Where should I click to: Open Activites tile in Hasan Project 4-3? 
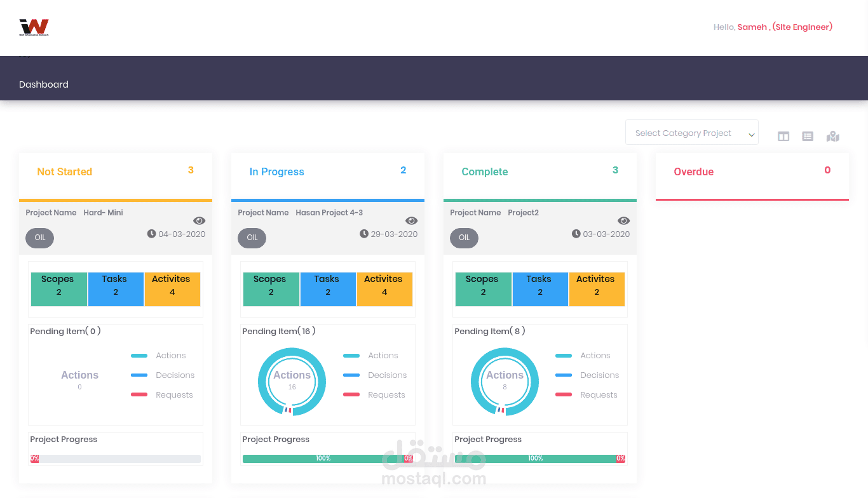pos(384,289)
